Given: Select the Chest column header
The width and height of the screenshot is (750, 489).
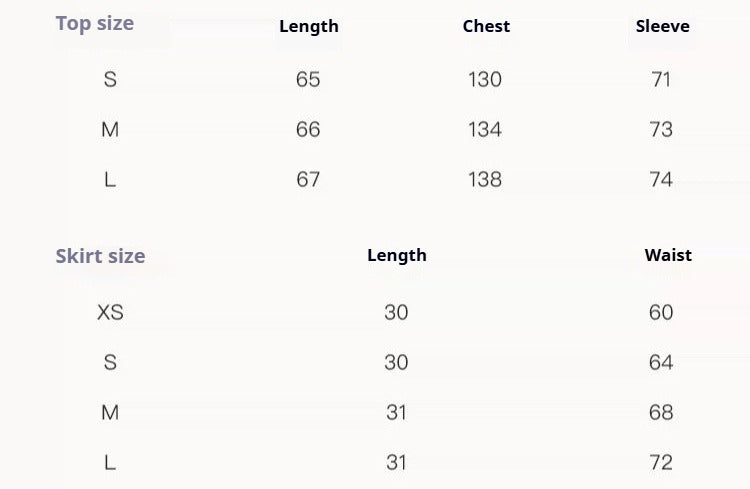Looking at the screenshot, I should (486, 26).
